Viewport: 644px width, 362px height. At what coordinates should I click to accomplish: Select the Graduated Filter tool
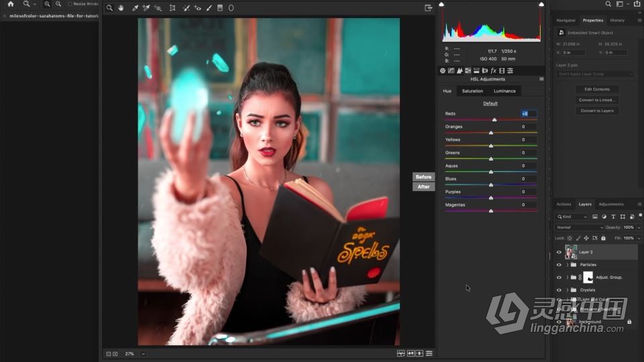click(220, 8)
